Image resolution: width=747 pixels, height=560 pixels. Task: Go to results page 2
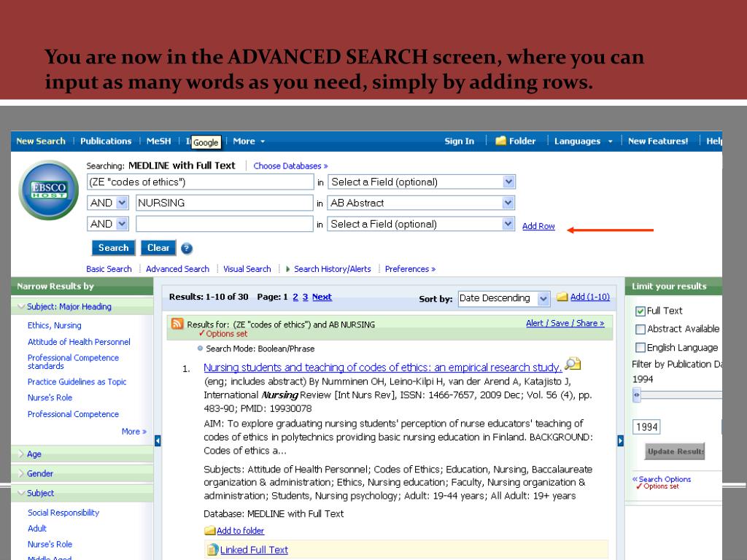pyautogui.click(x=295, y=297)
